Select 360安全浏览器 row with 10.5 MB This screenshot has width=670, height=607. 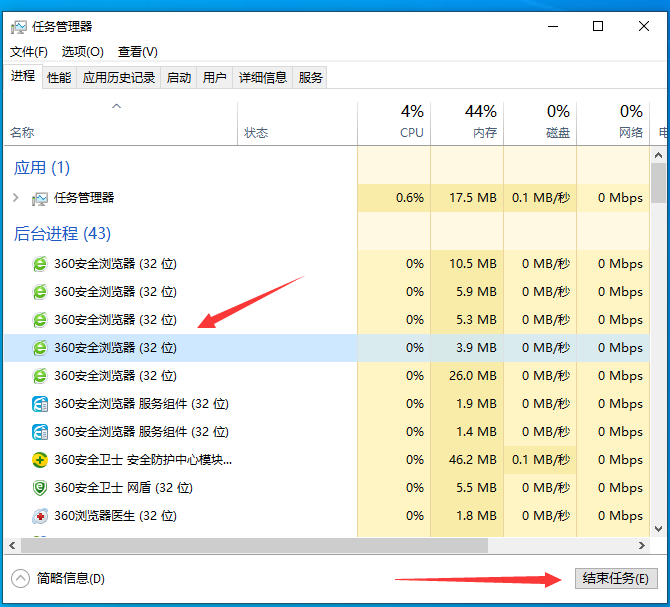tap(327, 264)
